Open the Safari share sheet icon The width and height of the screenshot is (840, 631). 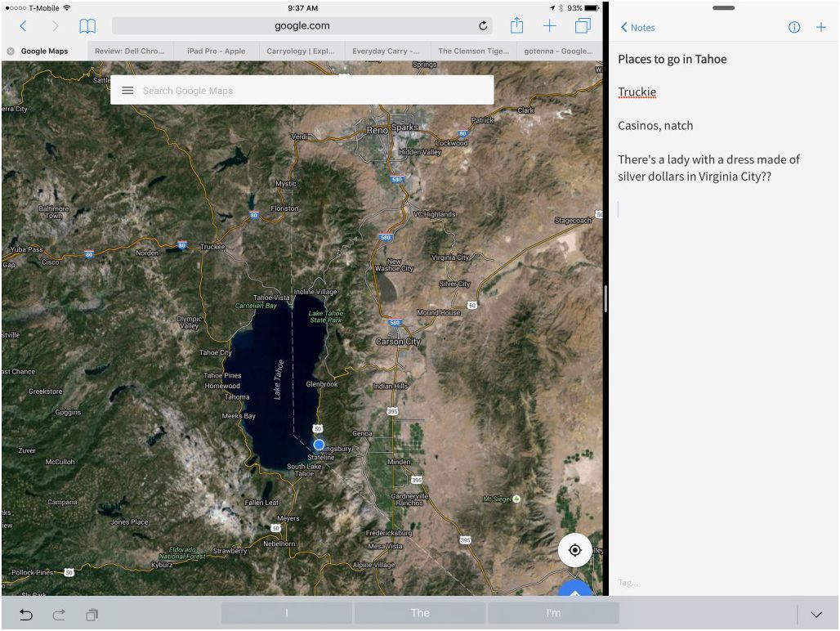point(516,26)
